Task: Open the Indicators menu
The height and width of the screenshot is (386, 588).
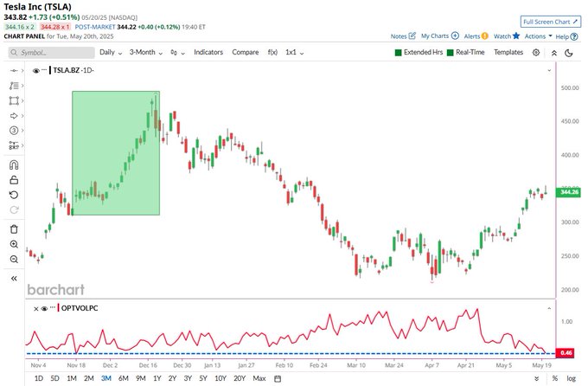Action: point(208,52)
